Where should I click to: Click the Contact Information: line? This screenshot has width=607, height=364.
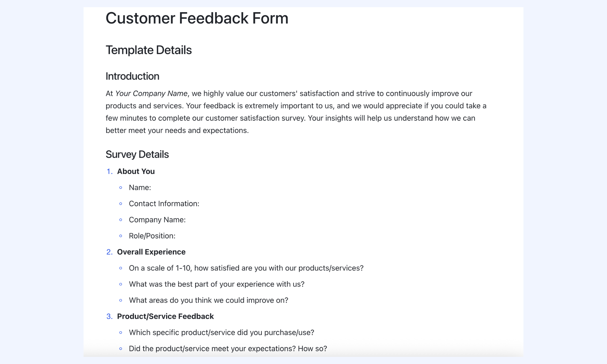tap(164, 204)
